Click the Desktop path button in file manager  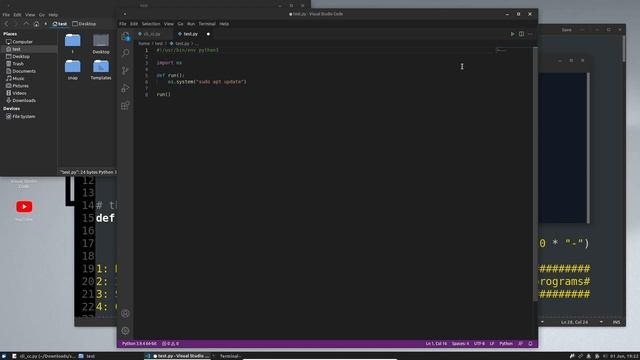pos(84,24)
